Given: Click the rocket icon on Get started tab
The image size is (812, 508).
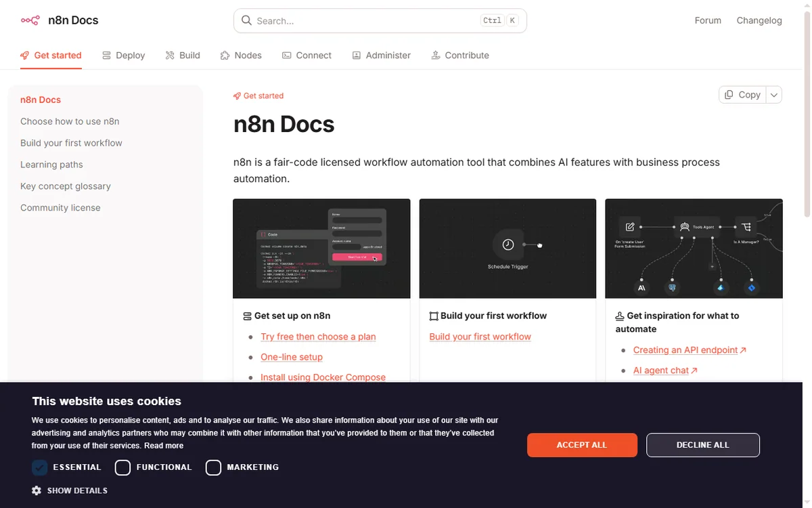Looking at the screenshot, I should (x=25, y=56).
